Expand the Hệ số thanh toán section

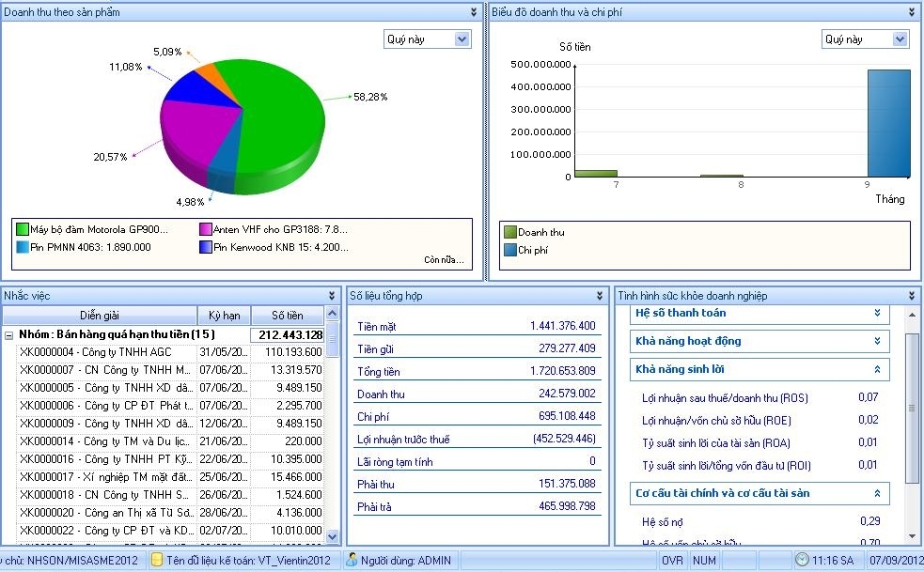877,313
